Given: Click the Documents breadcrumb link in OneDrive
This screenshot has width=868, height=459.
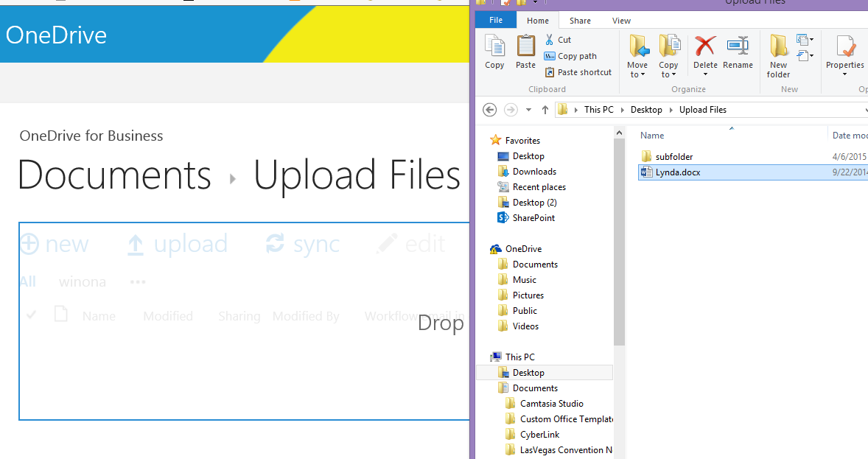Looking at the screenshot, I should [x=114, y=175].
